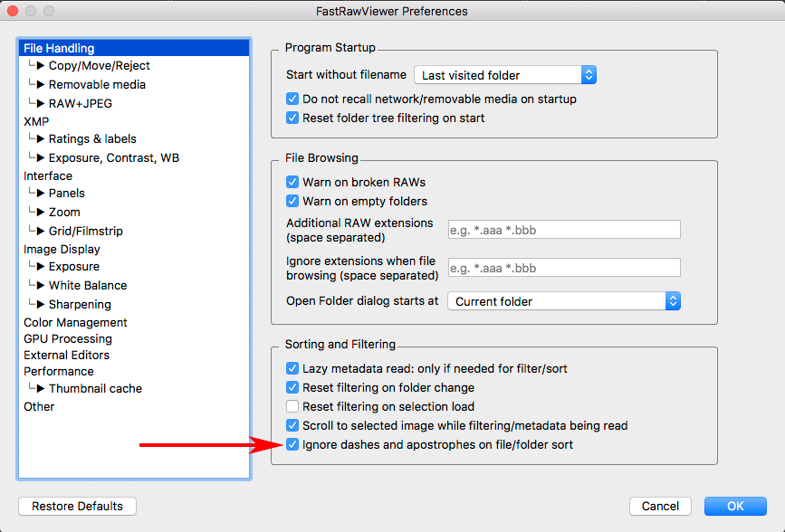
Task: Focus the Ignore extensions input field
Action: [563, 268]
